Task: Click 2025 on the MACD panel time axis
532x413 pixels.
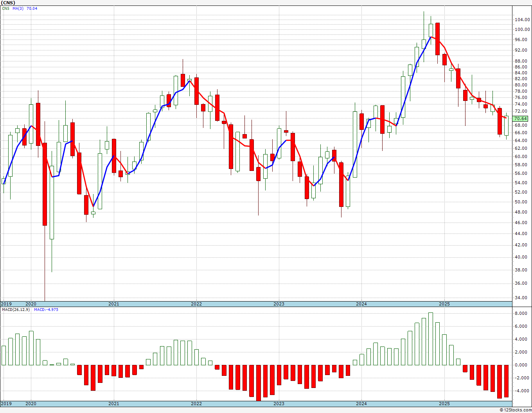Action: click(444, 404)
